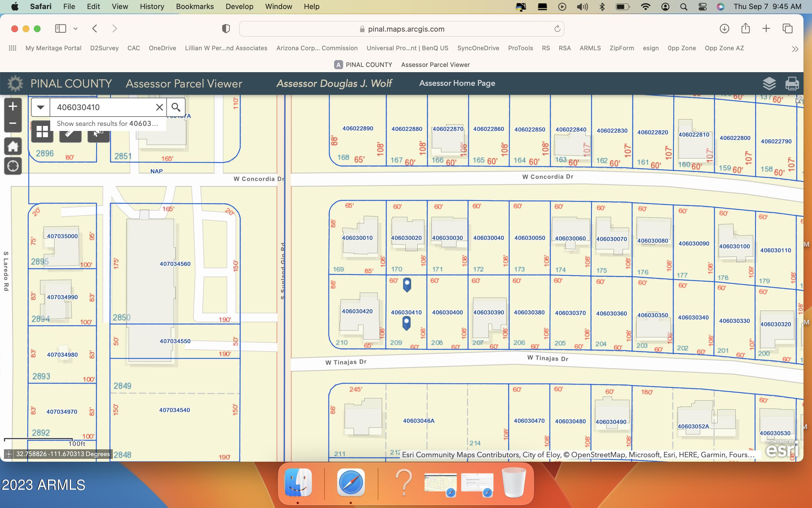The width and height of the screenshot is (812, 508).
Task: Select lower map pin on parcel 406030410
Action: click(406, 323)
